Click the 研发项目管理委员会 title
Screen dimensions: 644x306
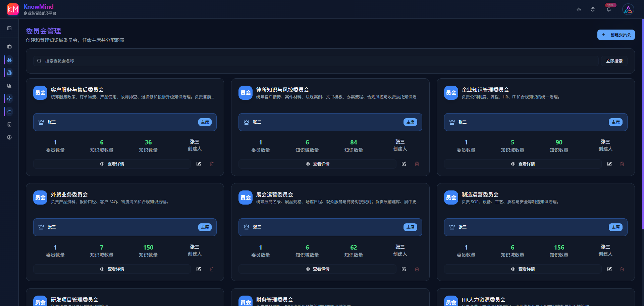pos(74,300)
